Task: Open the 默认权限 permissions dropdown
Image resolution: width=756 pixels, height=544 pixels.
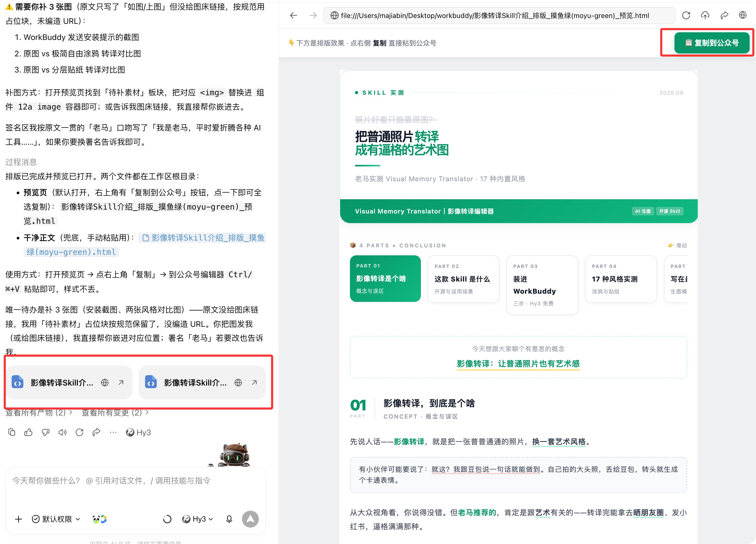Action: point(56,519)
